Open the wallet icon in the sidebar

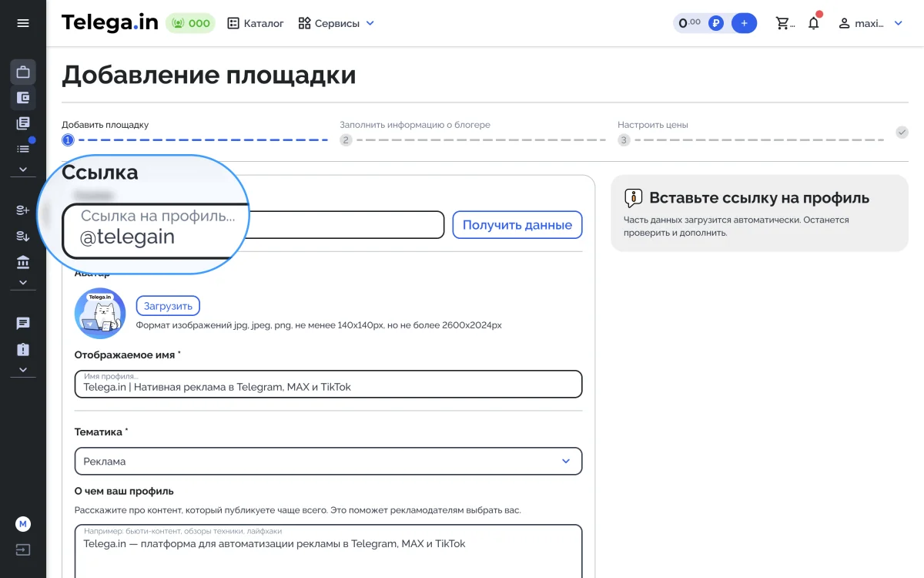tap(23, 98)
